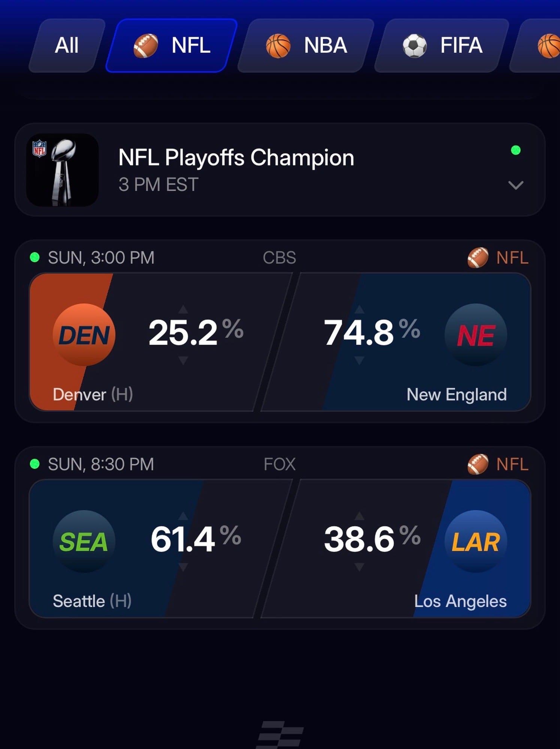Switch to the NBA tab
Image resolution: width=560 pixels, height=749 pixels.
pos(306,46)
